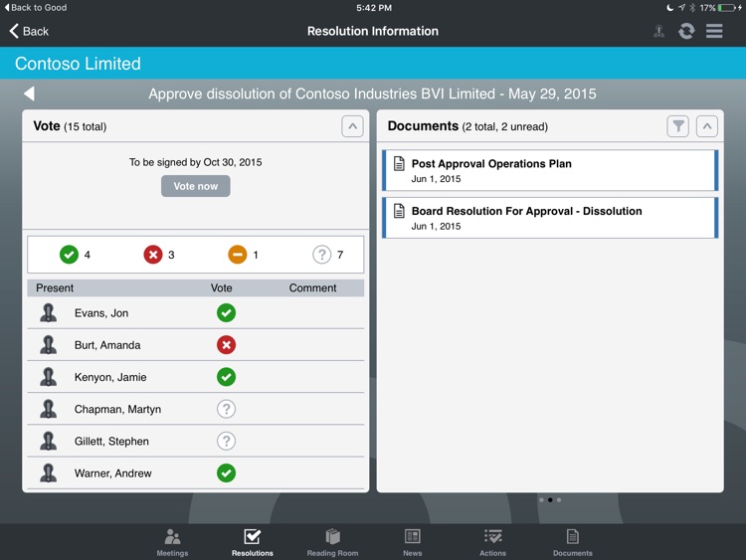The width and height of the screenshot is (746, 560).
Task: Open the Documents tab in bottom bar
Action: coord(573,542)
